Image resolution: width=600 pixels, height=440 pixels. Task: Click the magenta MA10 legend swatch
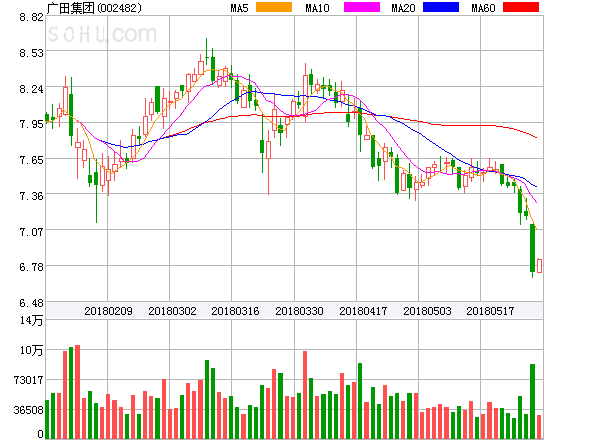coord(362,7)
